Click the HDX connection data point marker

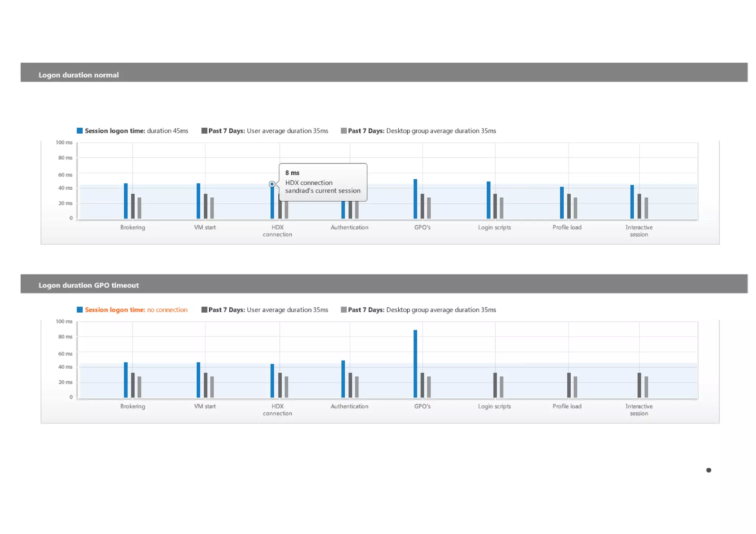coord(272,184)
